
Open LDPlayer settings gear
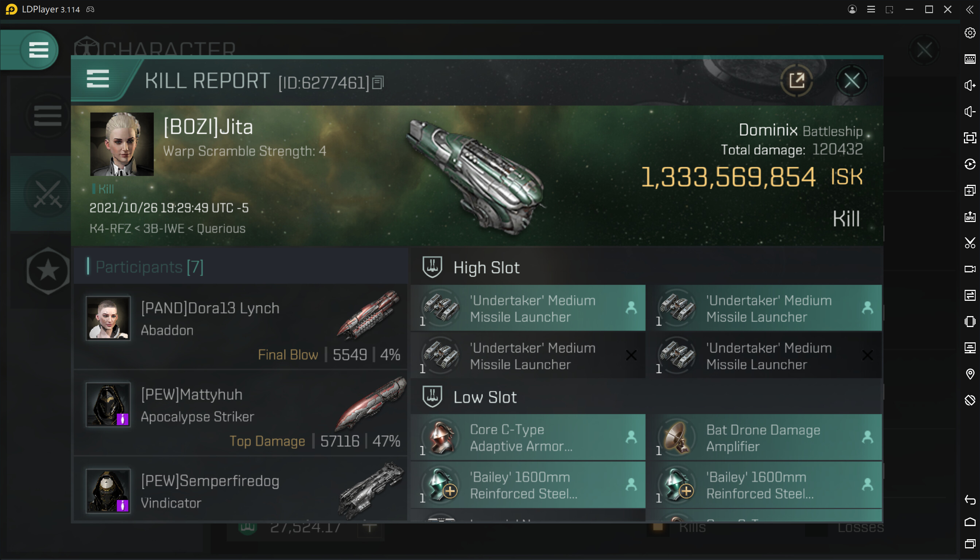(969, 33)
